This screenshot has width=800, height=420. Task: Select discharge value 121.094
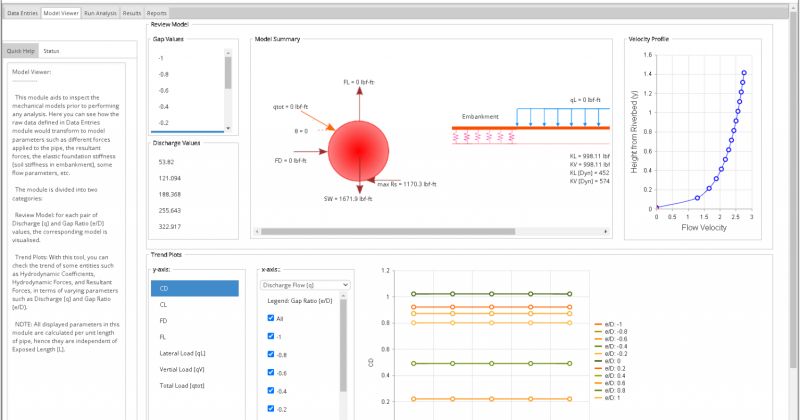coord(193,178)
